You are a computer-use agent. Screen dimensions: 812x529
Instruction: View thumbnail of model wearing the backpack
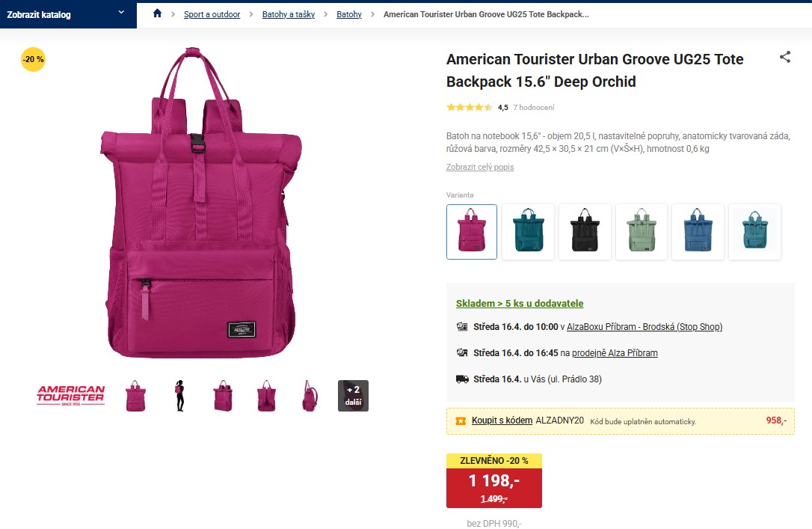point(179,396)
